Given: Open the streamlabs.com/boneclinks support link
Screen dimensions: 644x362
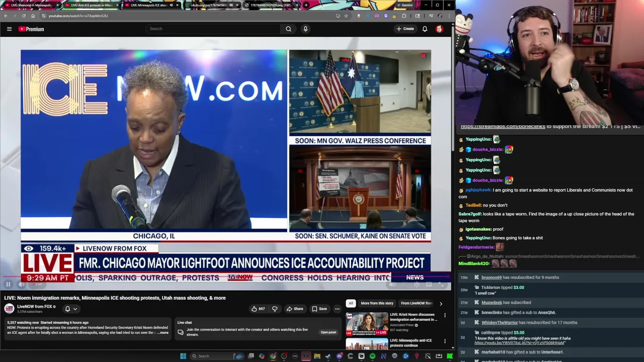Looking at the screenshot, I should [503, 127].
